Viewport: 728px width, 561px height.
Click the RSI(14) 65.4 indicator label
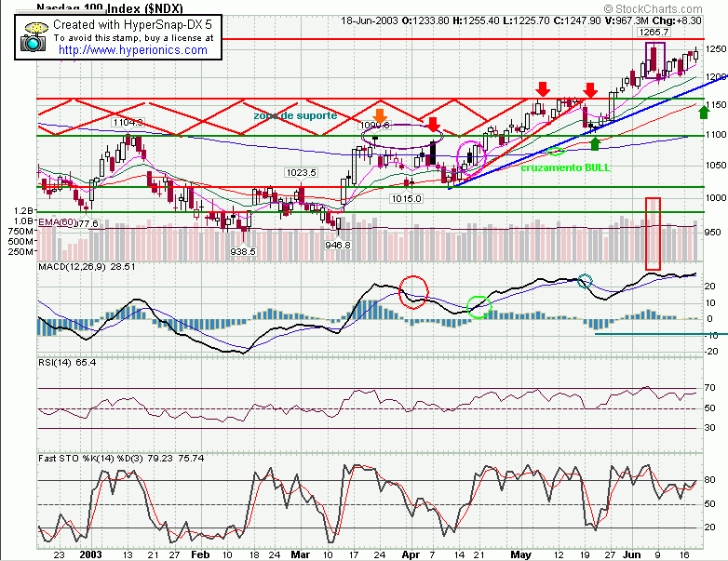click(67, 363)
